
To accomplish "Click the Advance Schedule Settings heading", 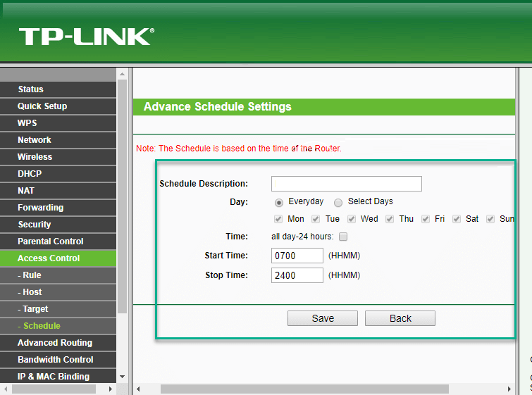I will [218, 107].
